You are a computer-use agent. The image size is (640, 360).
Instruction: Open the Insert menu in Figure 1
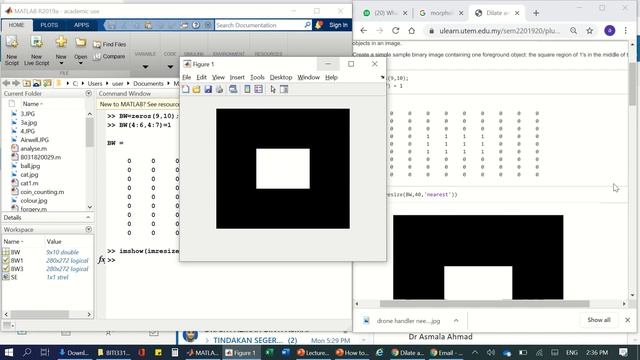point(237,77)
